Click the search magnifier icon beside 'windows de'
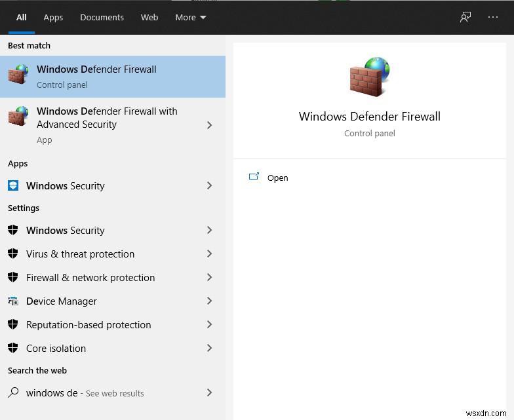The width and height of the screenshot is (514, 420). (x=13, y=392)
